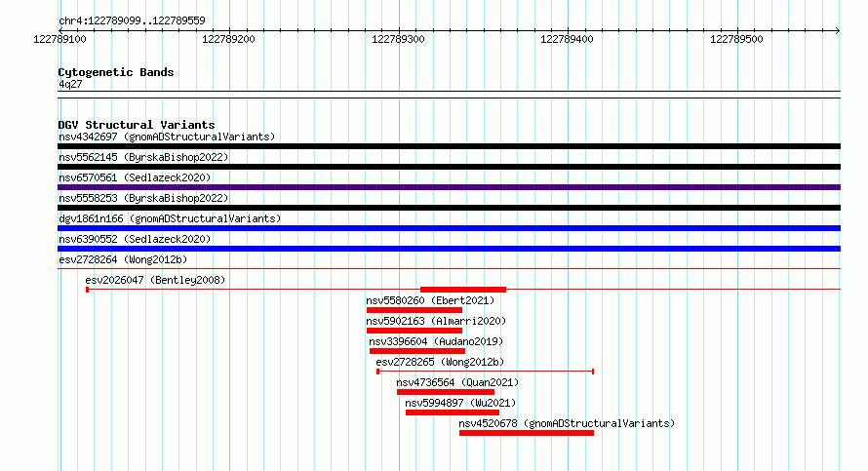This screenshot has height=471, width=868.
Task: Click the nsv4736564 Quan2021 label
Action: pyautogui.click(x=457, y=382)
